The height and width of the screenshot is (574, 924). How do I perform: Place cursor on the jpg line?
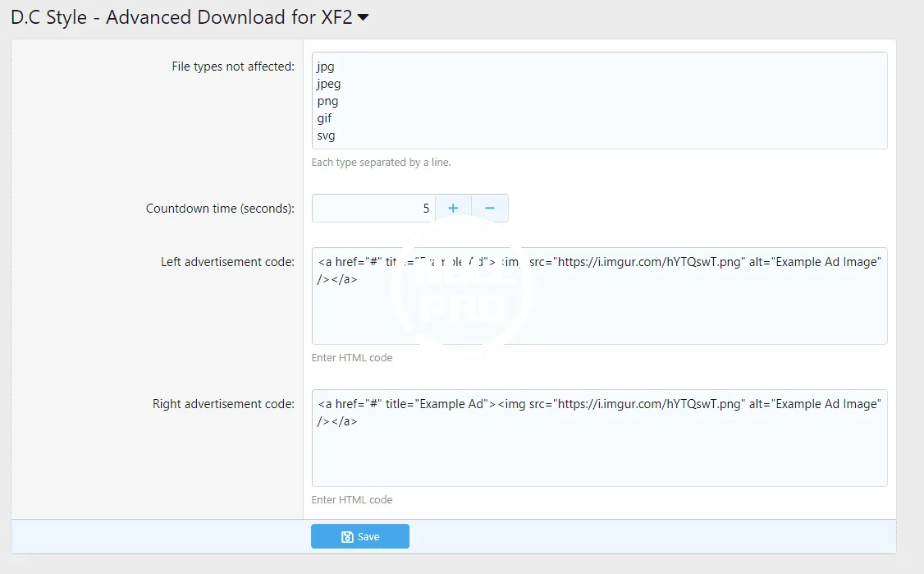326,67
